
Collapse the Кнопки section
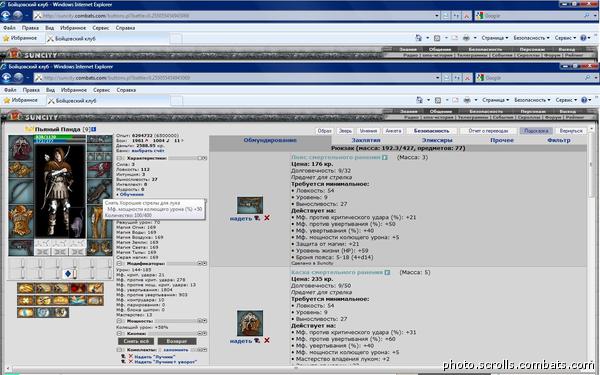click(x=120, y=334)
